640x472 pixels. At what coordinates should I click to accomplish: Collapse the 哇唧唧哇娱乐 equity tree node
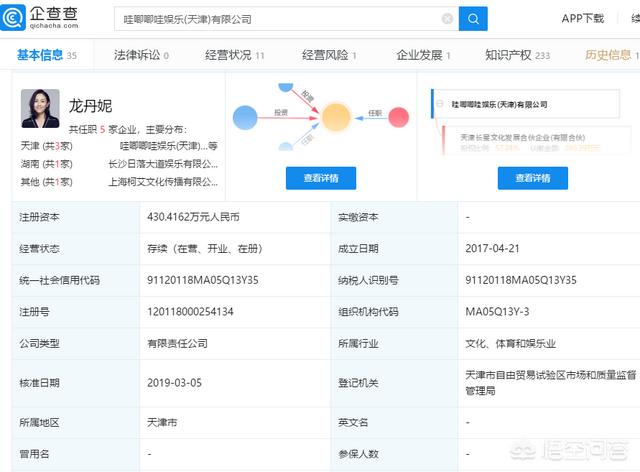(x=440, y=104)
